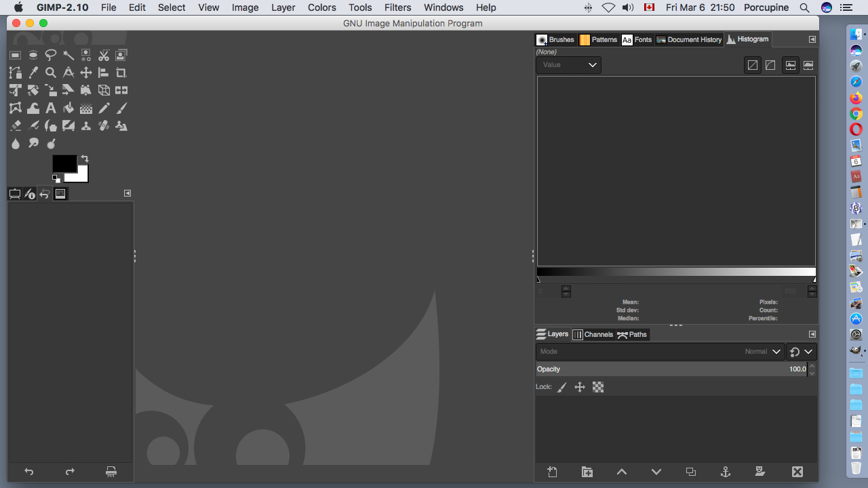868x488 pixels.
Task: Switch to the Brushes tab
Action: click(555, 39)
